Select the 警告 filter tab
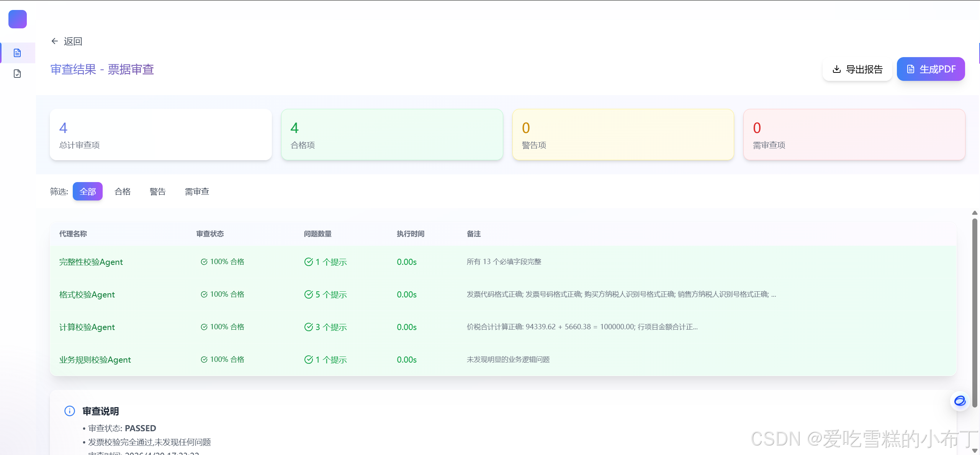The height and width of the screenshot is (455, 980). click(158, 191)
